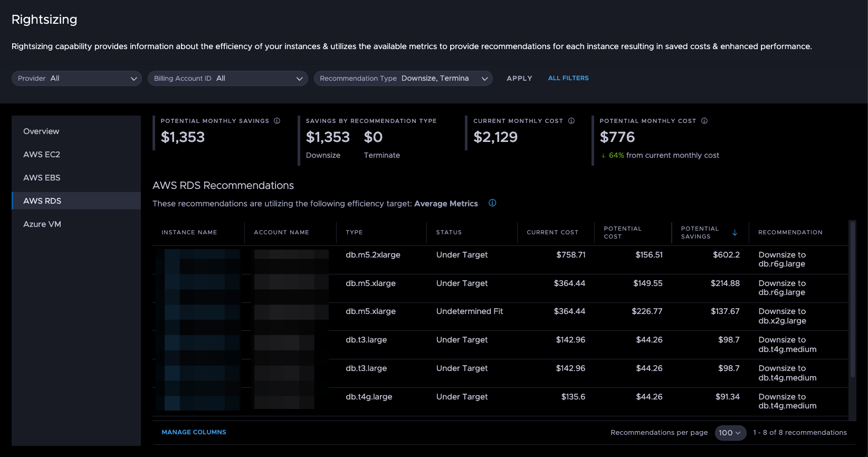Open info icon next to Average Metrics
The image size is (868, 457).
tap(492, 203)
